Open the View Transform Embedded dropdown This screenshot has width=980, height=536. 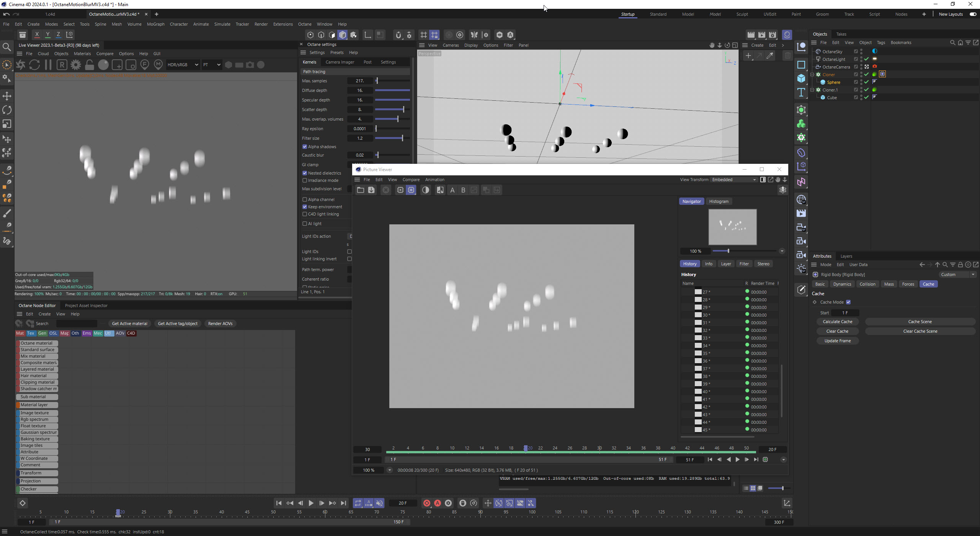[x=733, y=180]
